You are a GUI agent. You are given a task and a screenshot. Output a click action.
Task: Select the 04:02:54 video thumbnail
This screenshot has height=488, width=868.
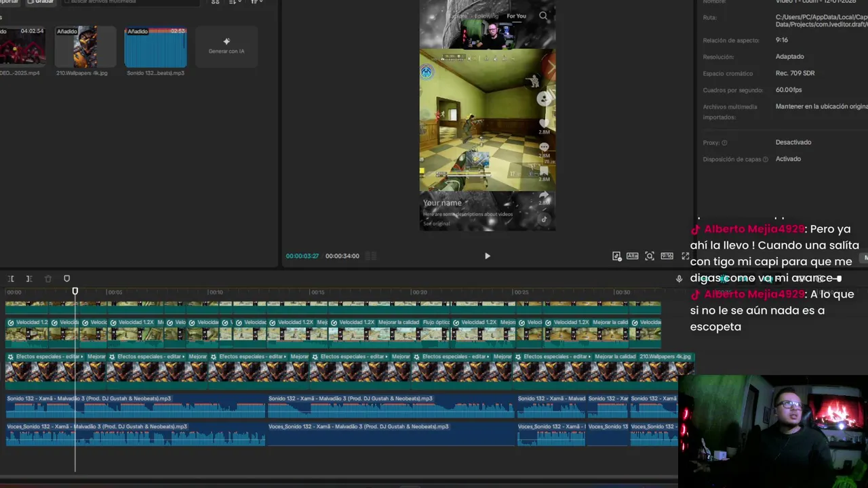[x=22, y=47]
